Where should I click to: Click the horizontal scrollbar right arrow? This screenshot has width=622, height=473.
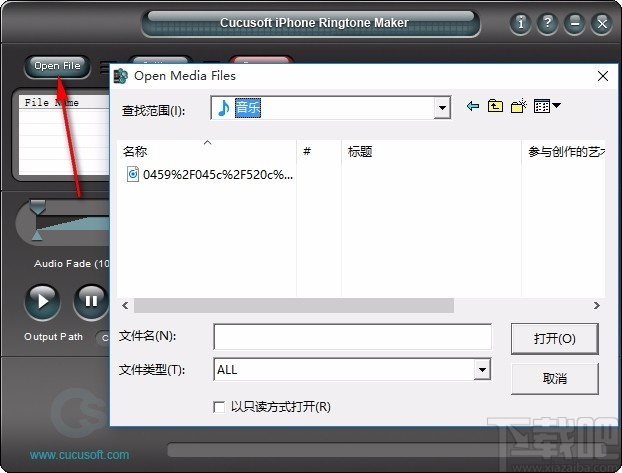(x=597, y=306)
